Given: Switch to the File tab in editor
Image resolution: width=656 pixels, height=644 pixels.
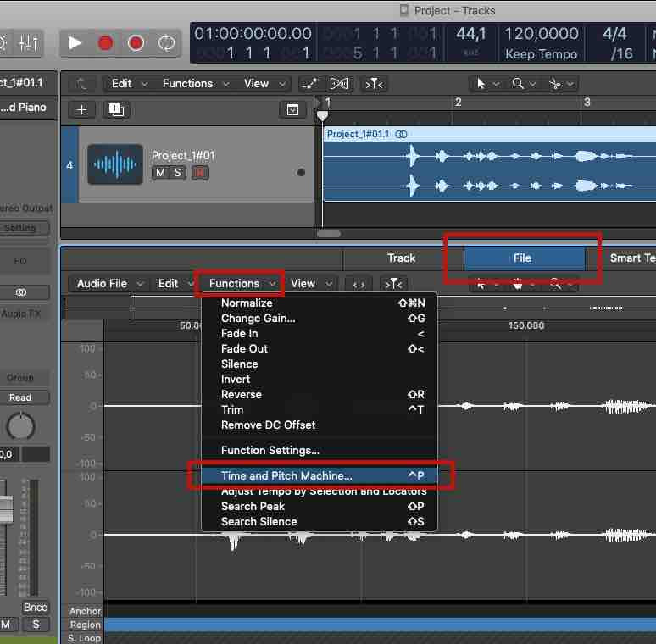Looking at the screenshot, I should click(523, 258).
